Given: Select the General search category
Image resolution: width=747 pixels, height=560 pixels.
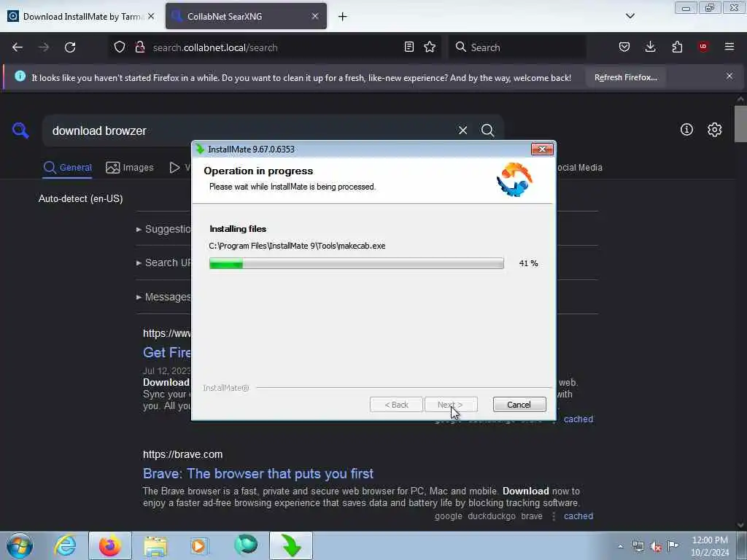Looking at the screenshot, I should 68,168.
